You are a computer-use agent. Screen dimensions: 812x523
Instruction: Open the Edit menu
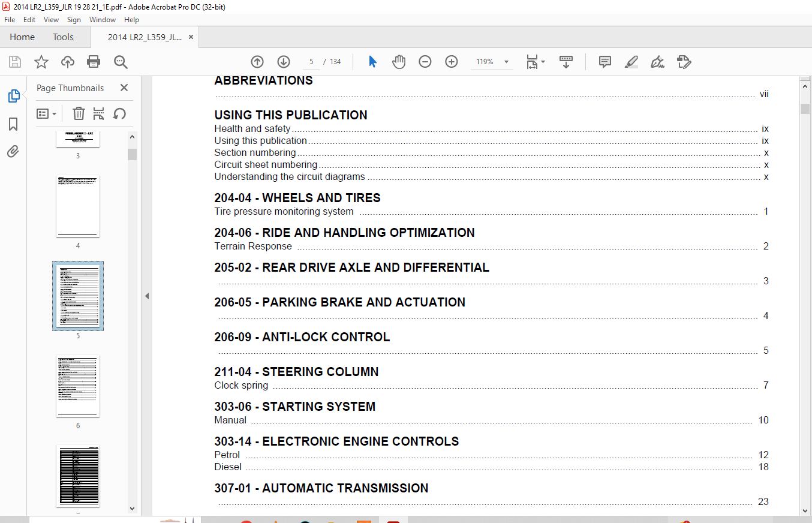[29, 20]
